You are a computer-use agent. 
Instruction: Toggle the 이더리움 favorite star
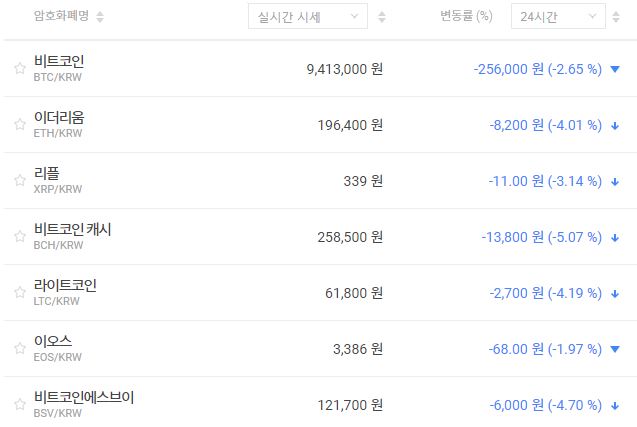click(x=19, y=125)
